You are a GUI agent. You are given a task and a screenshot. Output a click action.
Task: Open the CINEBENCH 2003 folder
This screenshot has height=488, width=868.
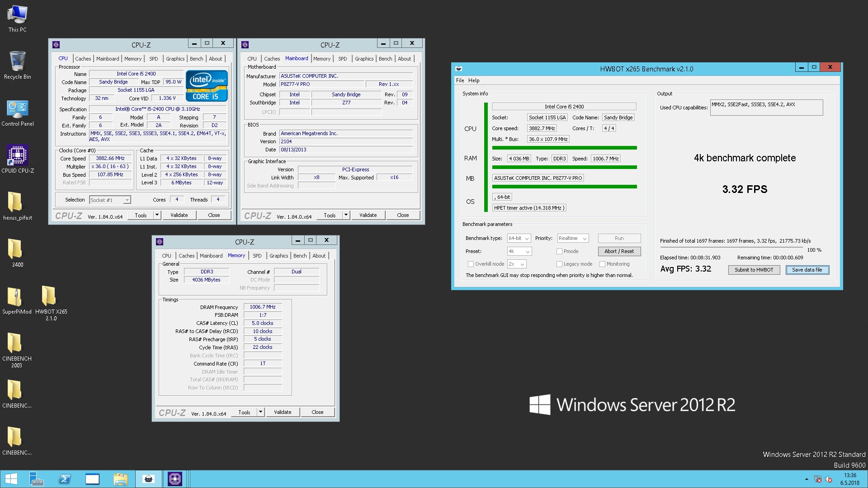coord(16,350)
